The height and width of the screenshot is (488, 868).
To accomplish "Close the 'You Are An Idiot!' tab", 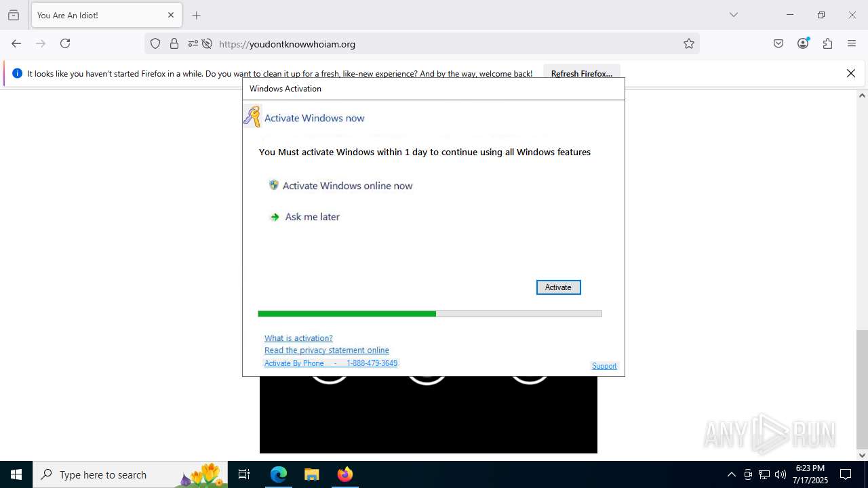I will pyautogui.click(x=171, y=15).
